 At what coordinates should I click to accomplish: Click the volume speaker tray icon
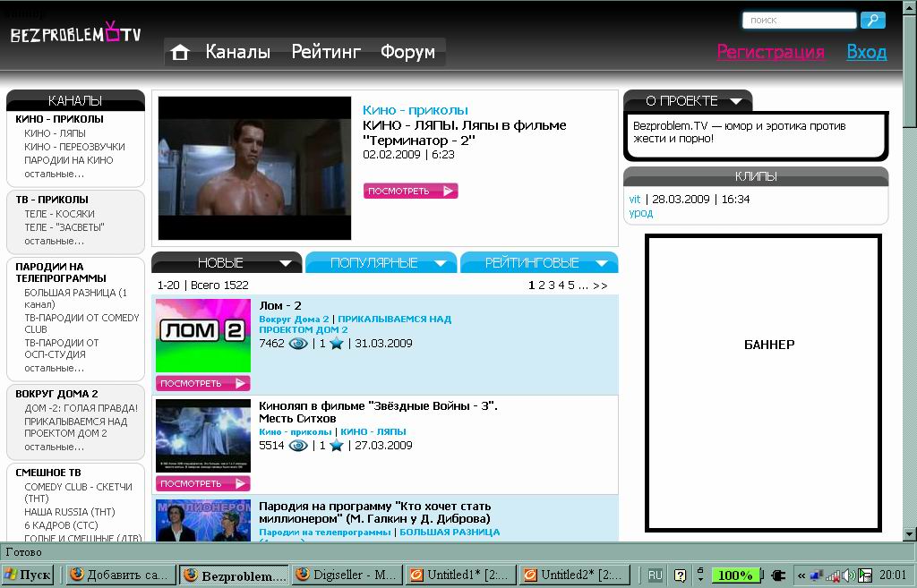[x=850, y=575]
